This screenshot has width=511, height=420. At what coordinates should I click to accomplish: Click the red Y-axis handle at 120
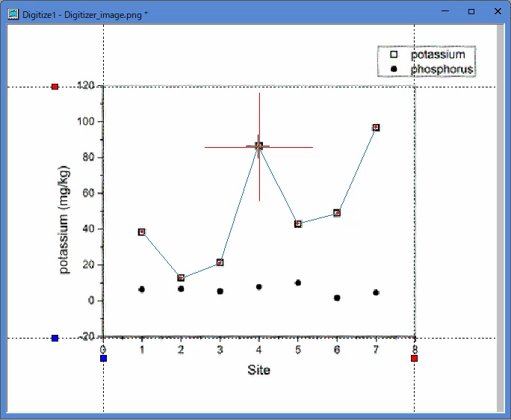(55, 87)
